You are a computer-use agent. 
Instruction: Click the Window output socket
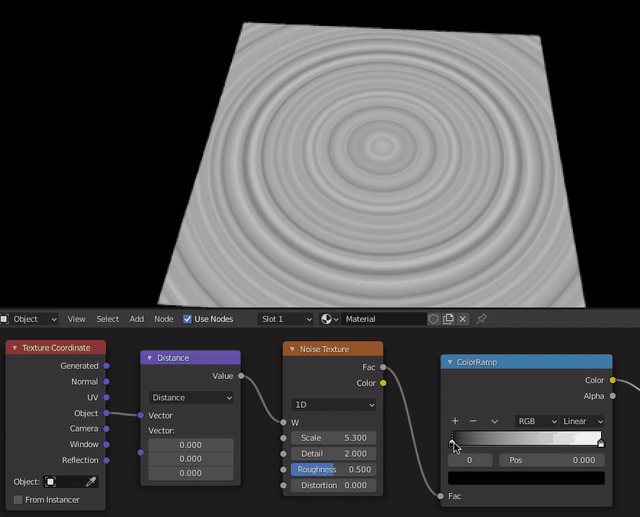[x=107, y=444]
